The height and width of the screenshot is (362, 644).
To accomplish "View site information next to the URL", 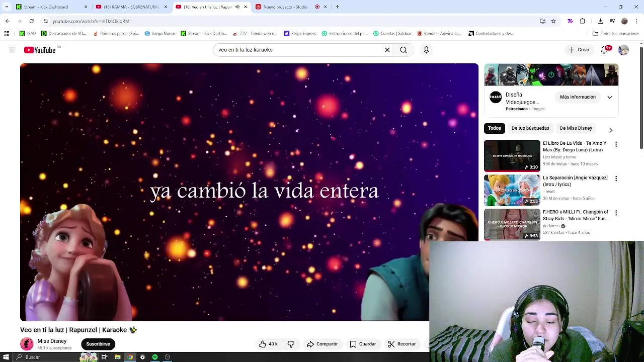I will pos(45,21).
